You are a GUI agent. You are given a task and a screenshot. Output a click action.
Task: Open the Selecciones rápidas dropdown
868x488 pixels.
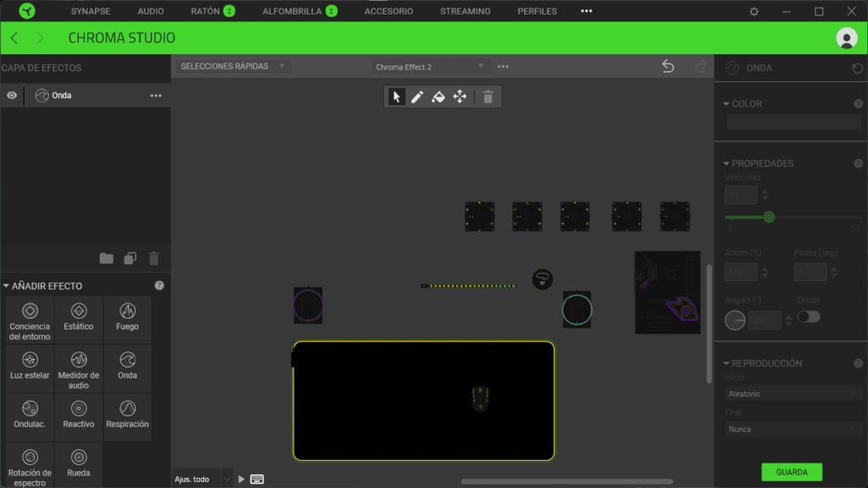[x=232, y=66]
